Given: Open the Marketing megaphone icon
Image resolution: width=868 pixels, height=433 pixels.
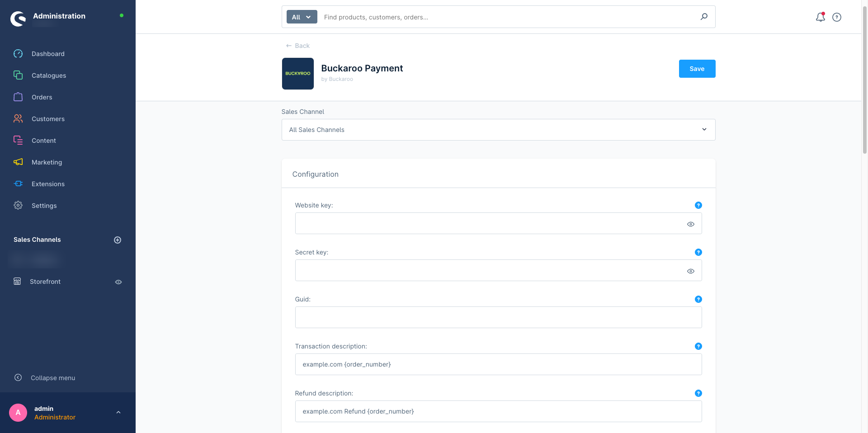Looking at the screenshot, I should pos(18,162).
